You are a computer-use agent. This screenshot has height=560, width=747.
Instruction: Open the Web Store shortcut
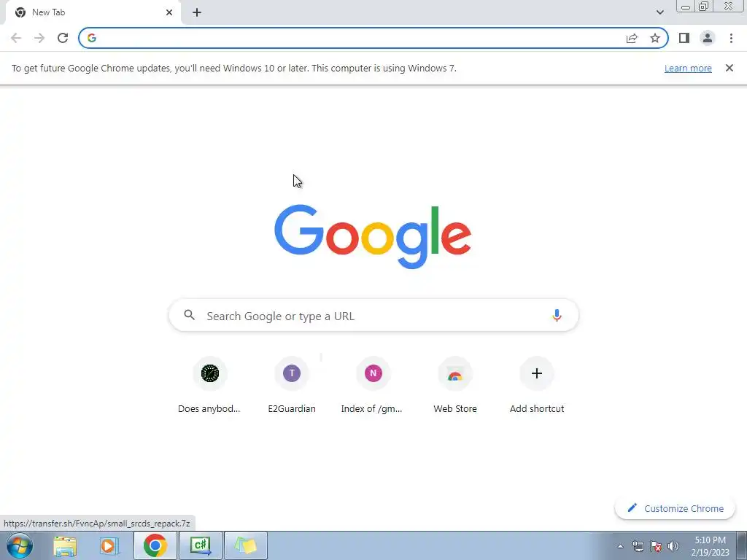click(x=455, y=386)
